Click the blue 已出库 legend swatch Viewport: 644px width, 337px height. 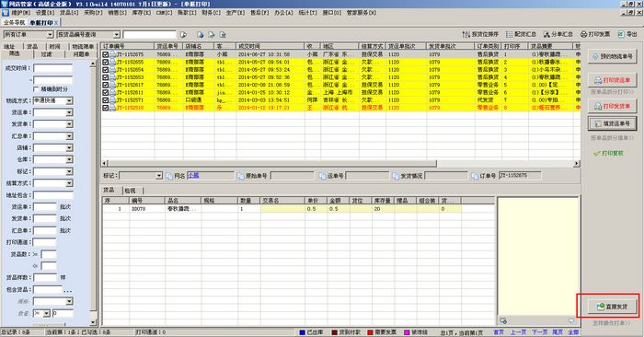coord(303,332)
